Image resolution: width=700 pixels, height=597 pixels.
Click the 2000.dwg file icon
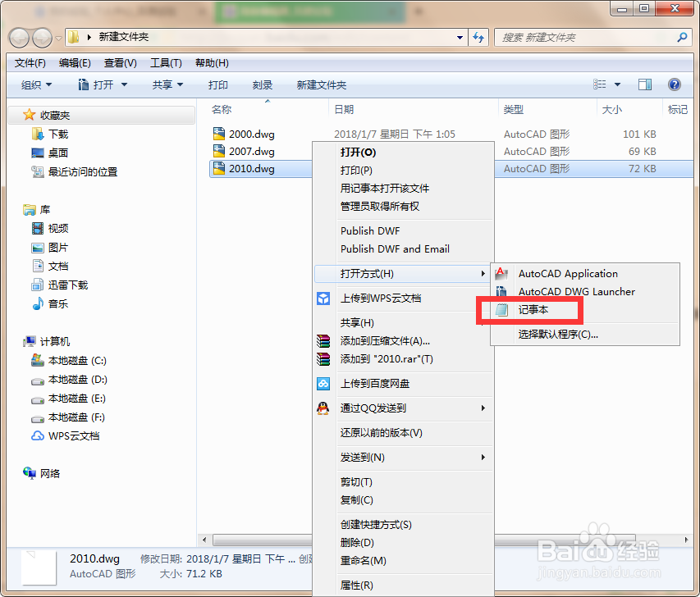click(x=219, y=134)
